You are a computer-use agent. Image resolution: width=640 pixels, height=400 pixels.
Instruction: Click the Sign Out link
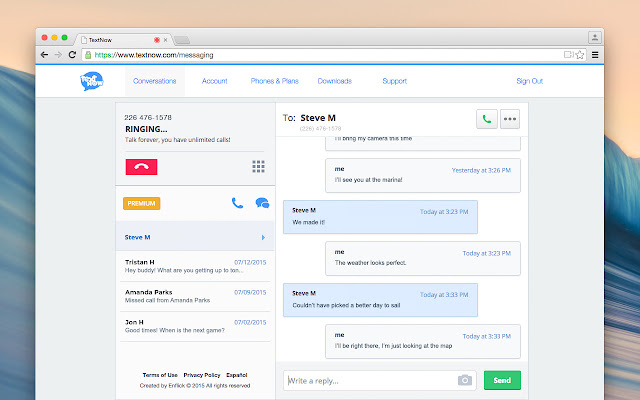530,81
